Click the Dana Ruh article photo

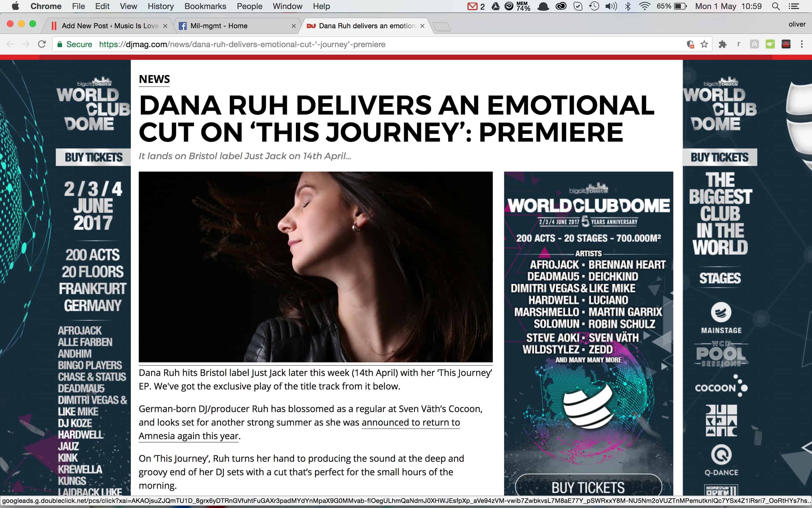click(315, 267)
